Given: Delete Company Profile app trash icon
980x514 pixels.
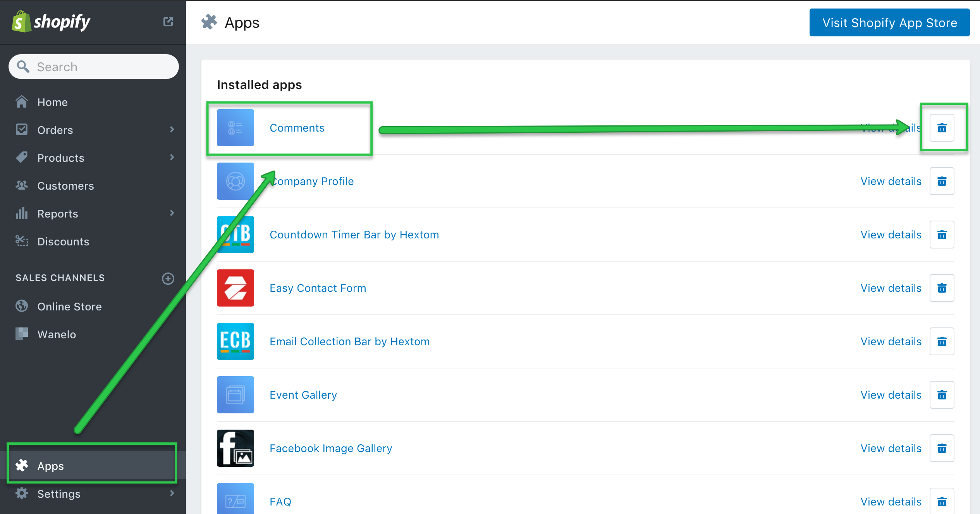Looking at the screenshot, I should tap(942, 181).
